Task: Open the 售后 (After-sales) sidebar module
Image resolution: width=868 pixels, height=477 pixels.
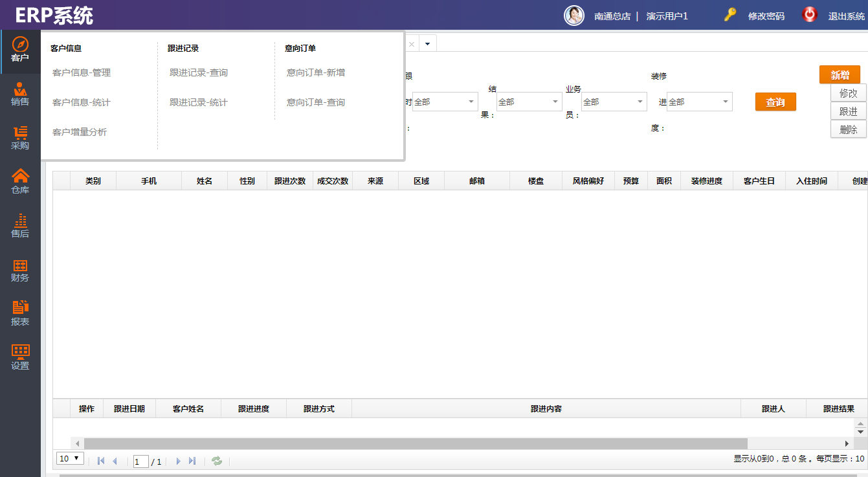Action: tap(20, 226)
